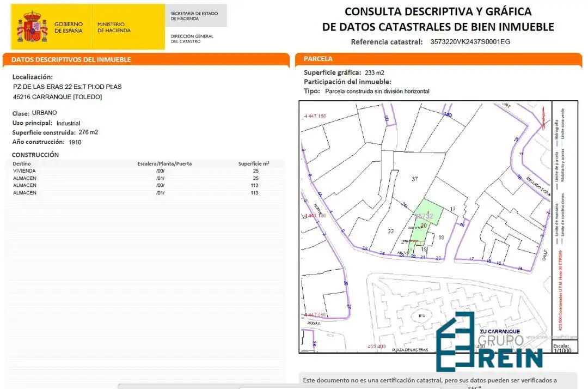Image resolution: width=588 pixels, height=389 pixels.
Task: Click Superficie construida value '276 m2'
Action: point(89,132)
